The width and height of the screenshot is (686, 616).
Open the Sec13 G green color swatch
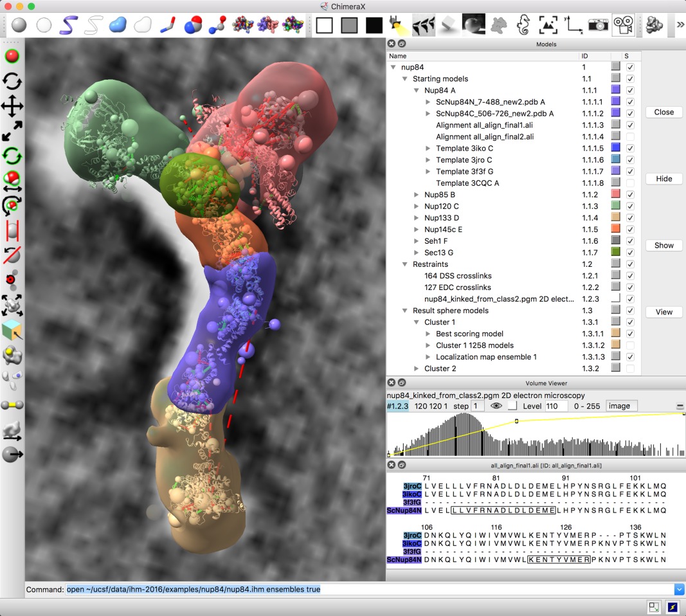click(615, 252)
